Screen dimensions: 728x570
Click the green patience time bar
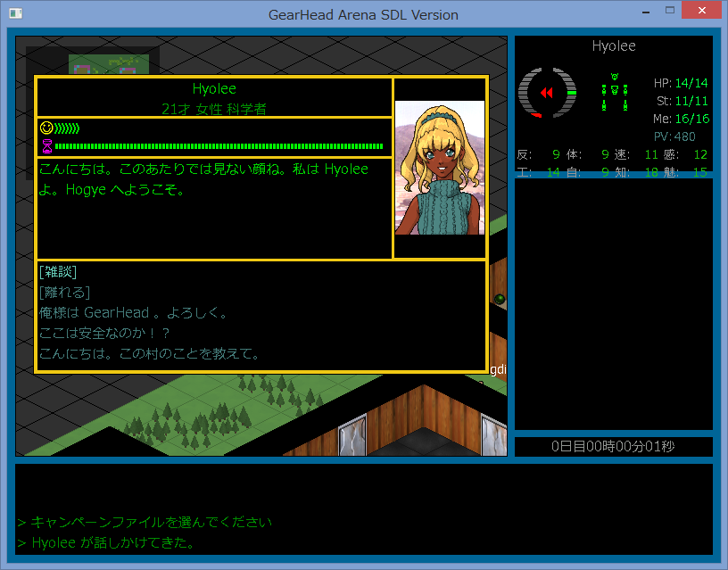219,146
